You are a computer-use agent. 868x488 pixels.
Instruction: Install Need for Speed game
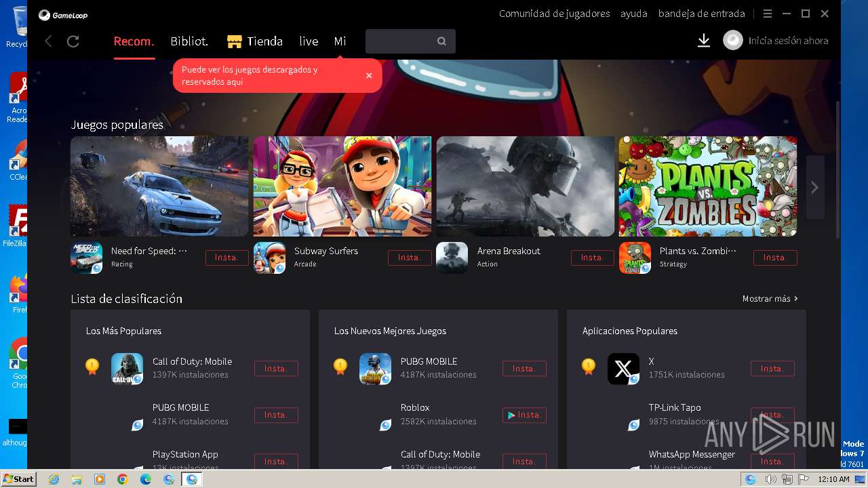(226, 258)
